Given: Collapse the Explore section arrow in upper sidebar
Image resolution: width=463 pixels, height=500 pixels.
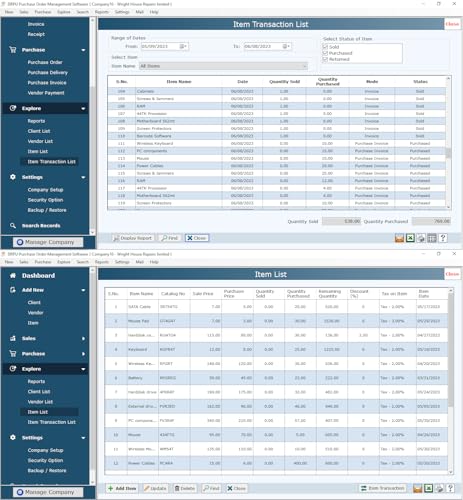Looking at the screenshot, I should [x=83, y=109].
